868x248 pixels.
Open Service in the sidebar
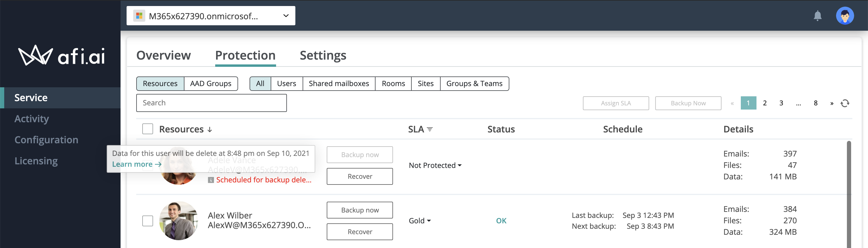(x=60, y=98)
